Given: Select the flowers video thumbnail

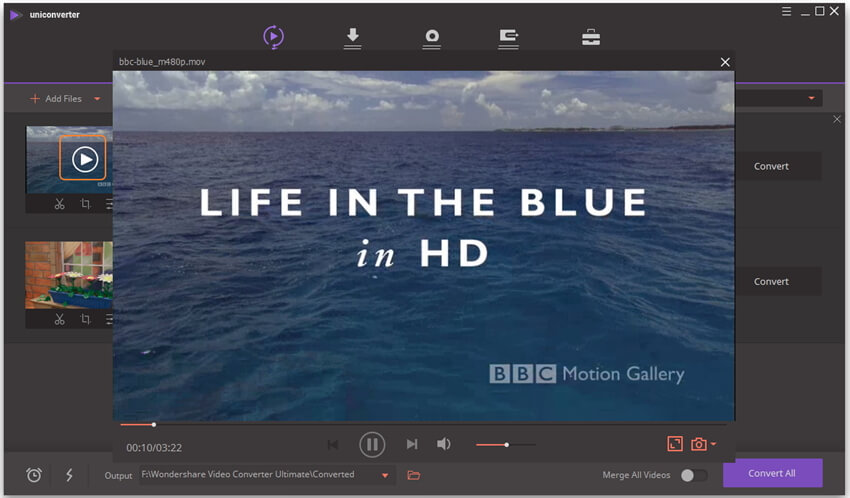Looking at the screenshot, I should tap(69, 275).
